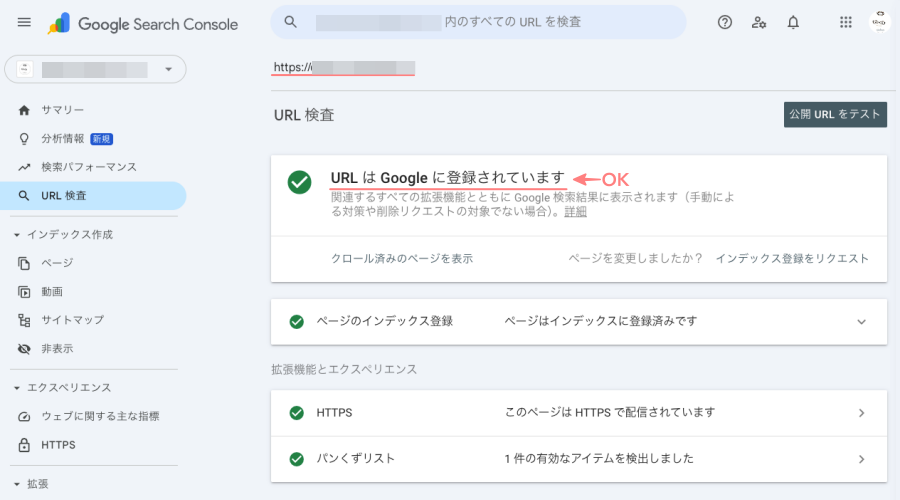This screenshot has height=500, width=900.
Task: Open ウェブに関する主な指標 report
Action: click(x=100, y=416)
